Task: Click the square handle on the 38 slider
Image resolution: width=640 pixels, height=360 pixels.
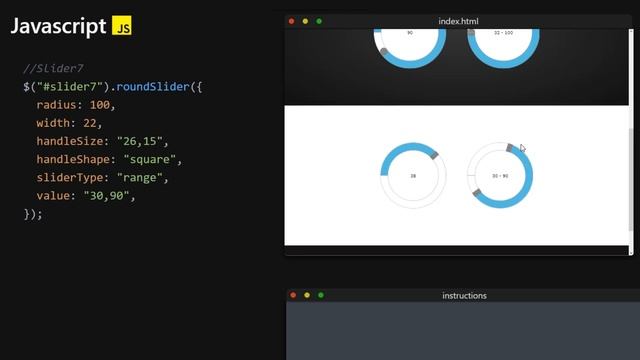Action: 434,155
